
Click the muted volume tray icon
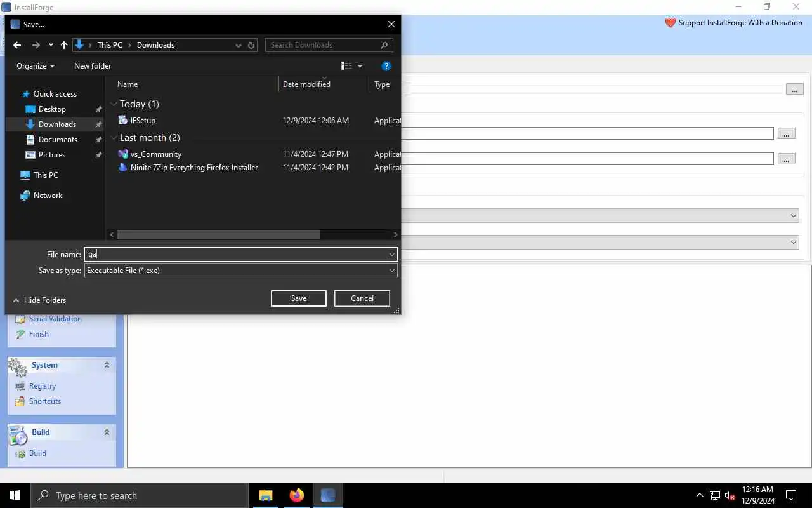[x=730, y=495]
